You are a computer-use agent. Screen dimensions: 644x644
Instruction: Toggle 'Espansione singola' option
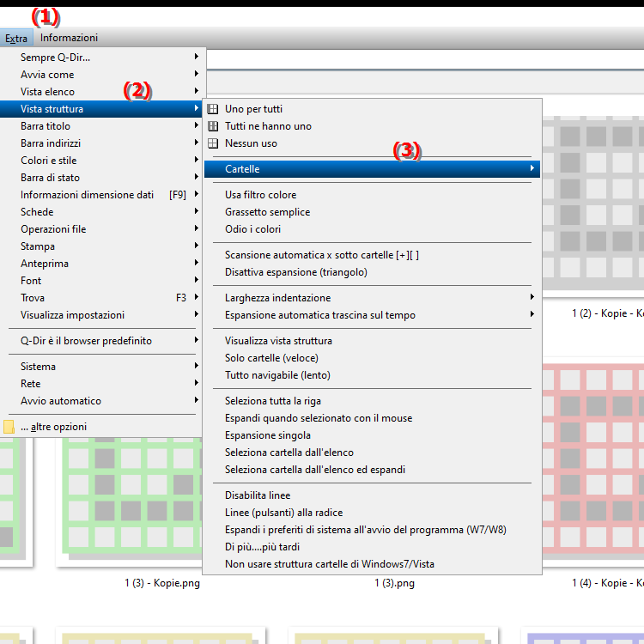pyautogui.click(x=372, y=435)
